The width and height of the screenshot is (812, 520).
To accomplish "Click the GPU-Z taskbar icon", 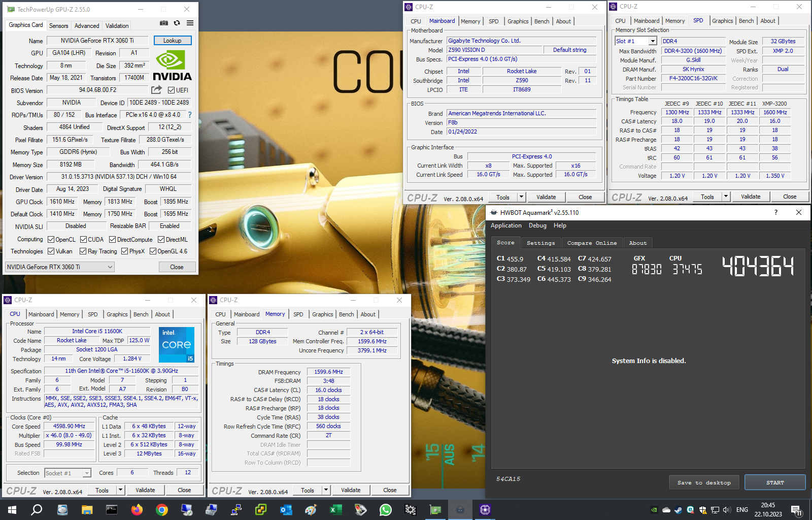I will 435,510.
